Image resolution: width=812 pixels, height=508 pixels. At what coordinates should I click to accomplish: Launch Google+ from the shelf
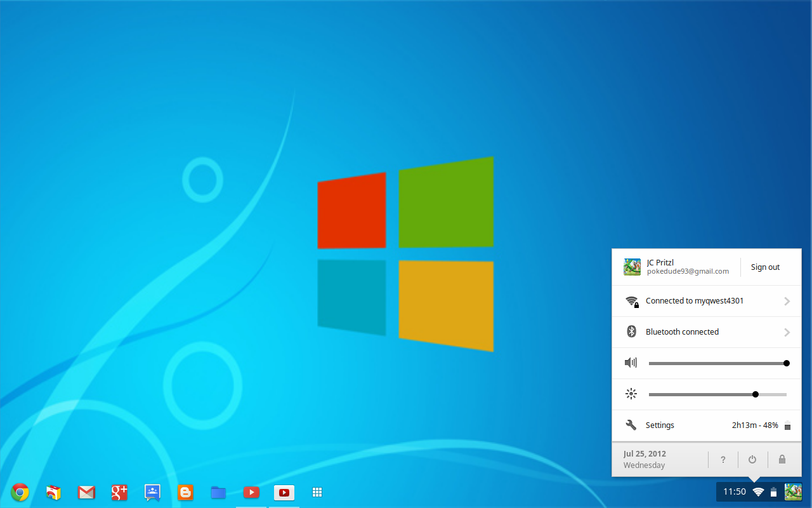(x=119, y=492)
